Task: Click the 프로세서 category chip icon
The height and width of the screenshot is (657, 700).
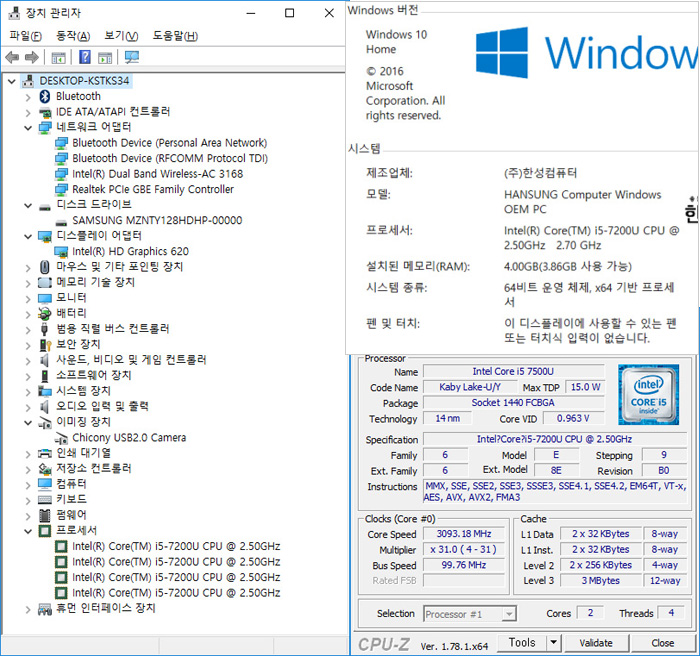Action: [x=45, y=531]
